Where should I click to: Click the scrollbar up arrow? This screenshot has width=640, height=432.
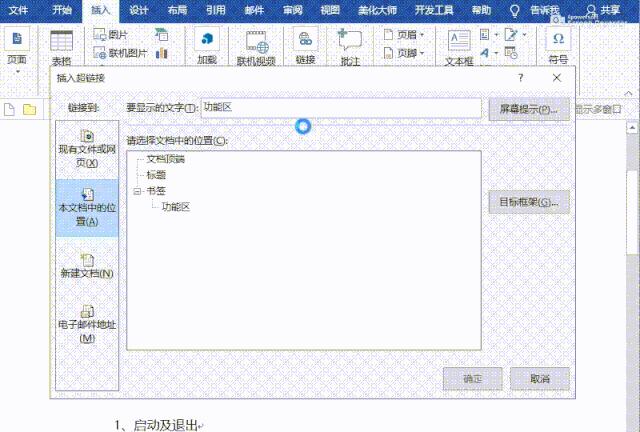[x=632, y=128]
